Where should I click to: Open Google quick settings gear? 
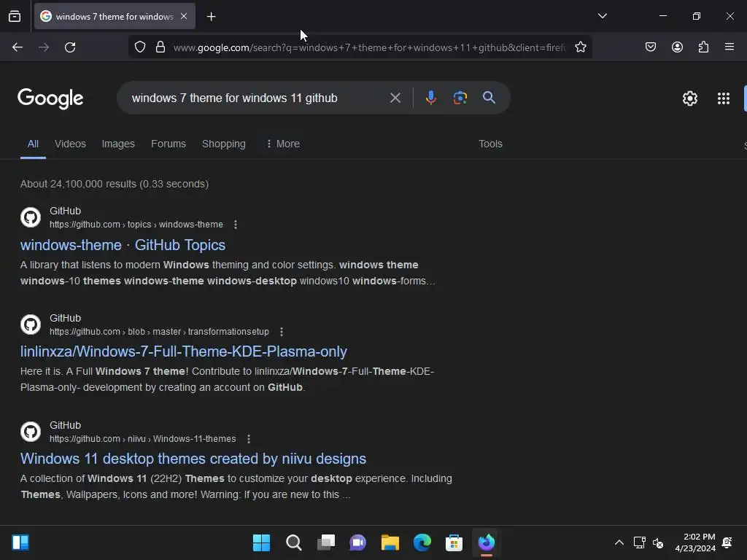pos(690,98)
